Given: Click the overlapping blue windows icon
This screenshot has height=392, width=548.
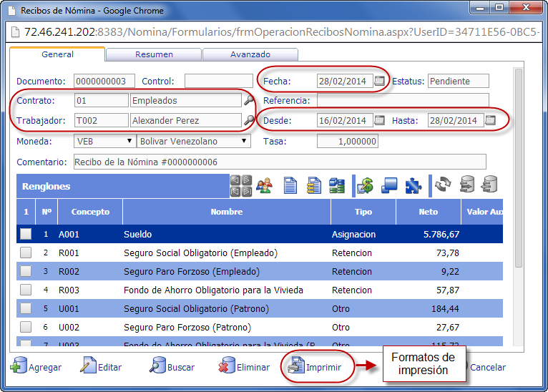Looking at the screenshot, I should click(x=389, y=185).
